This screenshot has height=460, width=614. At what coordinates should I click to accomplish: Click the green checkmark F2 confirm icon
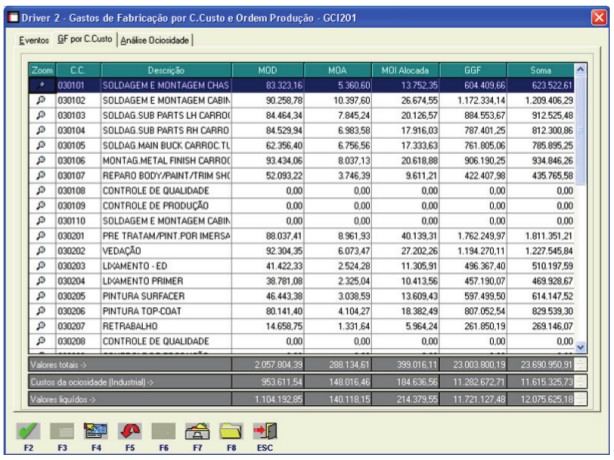(x=28, y=431)
